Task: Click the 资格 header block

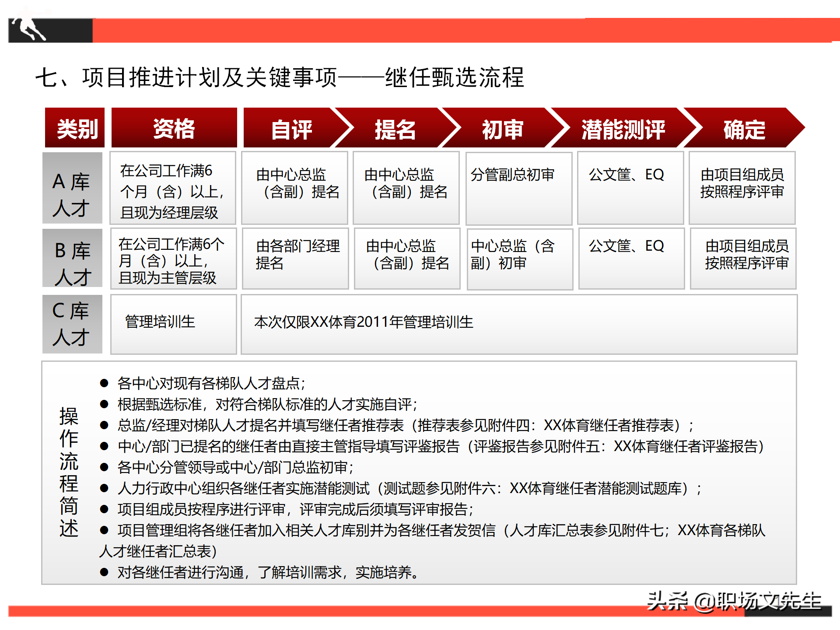Action: [x=173, y=128]
